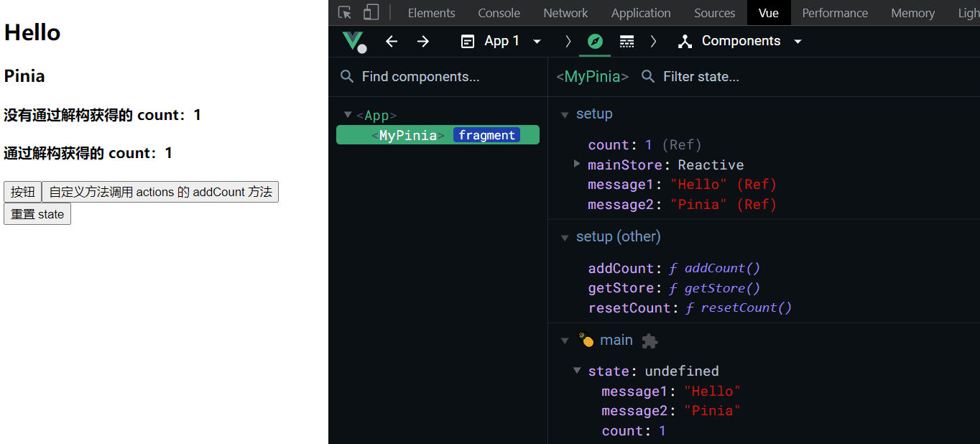The width and height of the screenshot is (980, 444).
Task: Click the Pinia pineapple icon beside main
Action: [586, 340]
